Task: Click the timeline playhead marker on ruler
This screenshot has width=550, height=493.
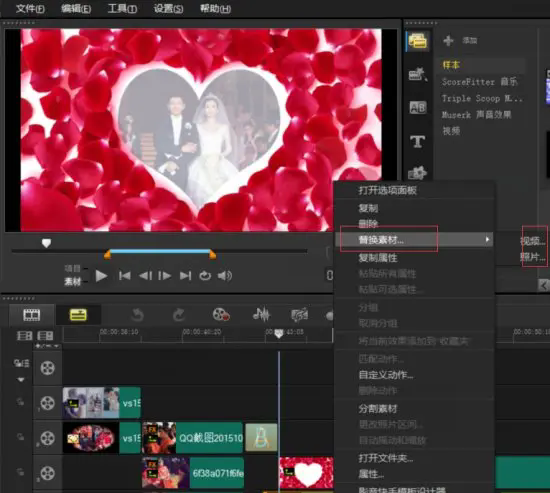Action: pyautogui.click(x=279, y=333)
